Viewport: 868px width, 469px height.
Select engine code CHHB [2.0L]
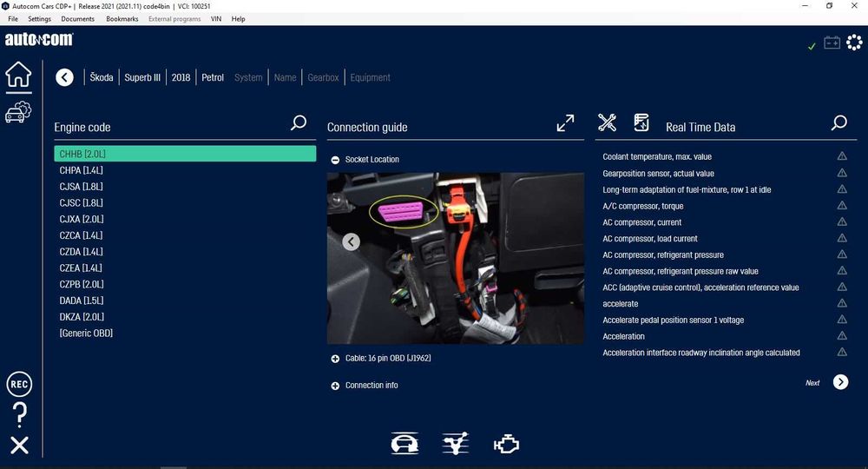pos(185,154)
